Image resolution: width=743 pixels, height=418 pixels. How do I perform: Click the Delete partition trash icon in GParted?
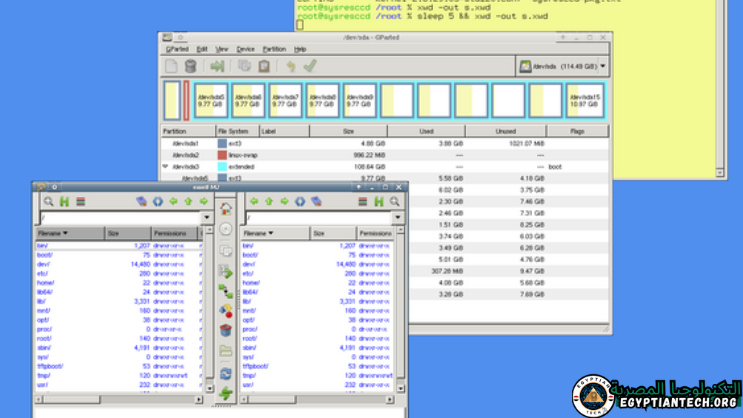[190, 66]
